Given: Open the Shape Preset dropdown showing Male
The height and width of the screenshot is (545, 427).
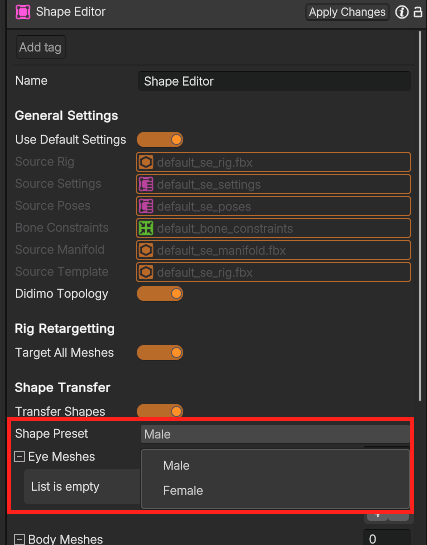Looking at the screenshot, I should [275, 434].
